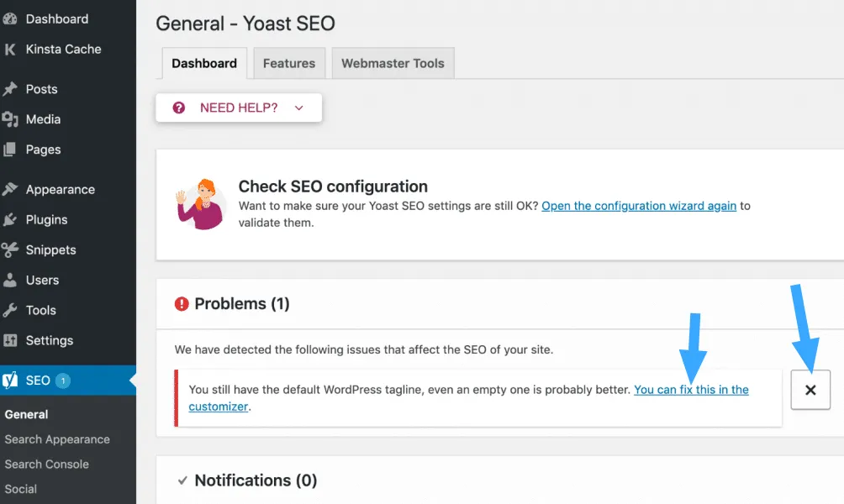844x504 pixels.
Task: Open the Tools icon in the sidebar
Action: click(13, 310)
